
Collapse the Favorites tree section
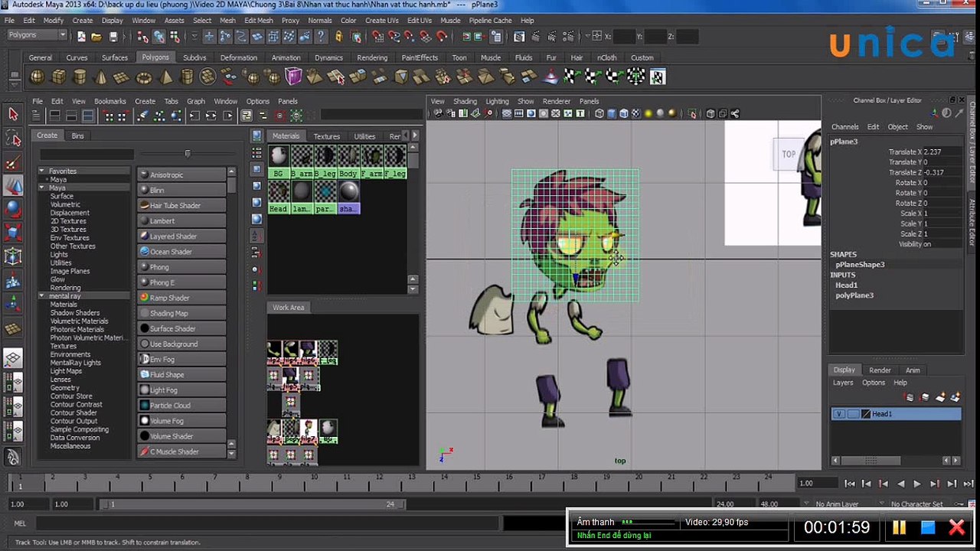[42, 171]
